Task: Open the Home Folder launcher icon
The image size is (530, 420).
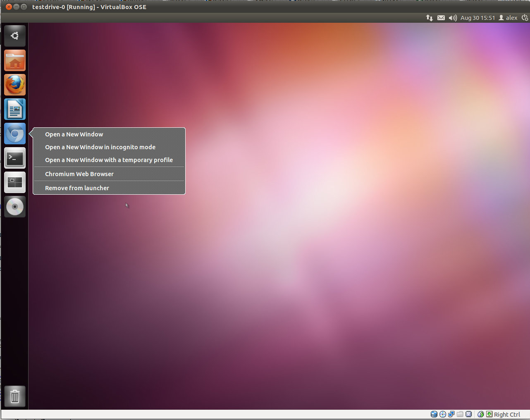Action: 15,61
